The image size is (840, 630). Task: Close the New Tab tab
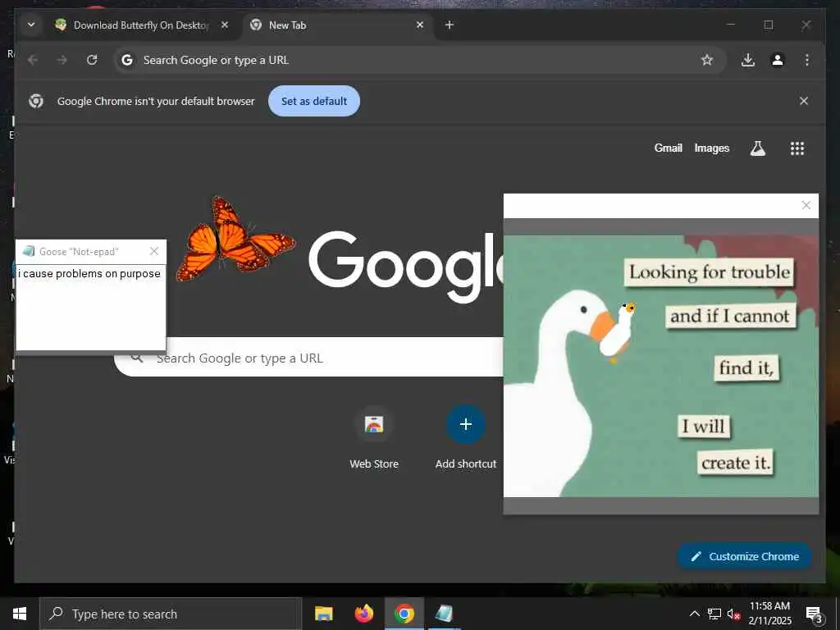(420, 25)
